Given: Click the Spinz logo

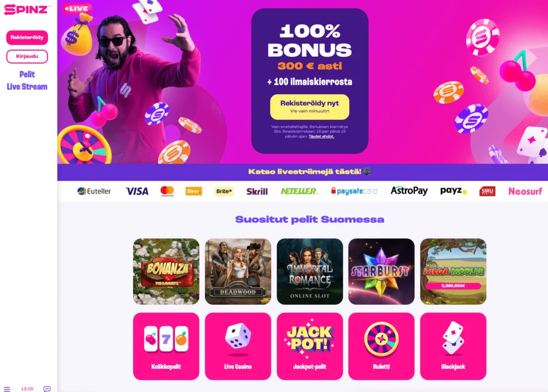Looking at the screenshot, I should 27,10.
